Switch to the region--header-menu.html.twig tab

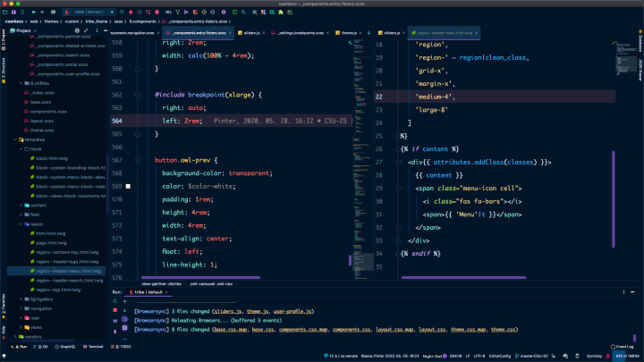(442, 33)
